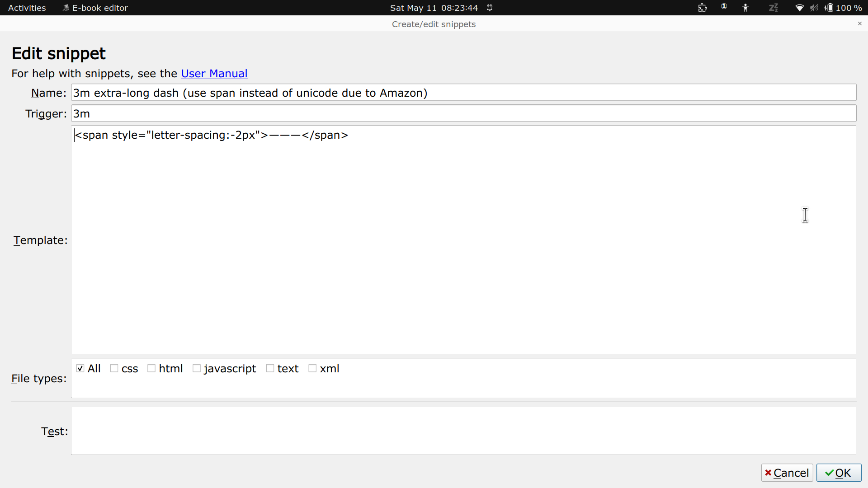Viewport: 868px width, 488px height.
Task: Focus the Test text area
Action: (x=463, y=431)
